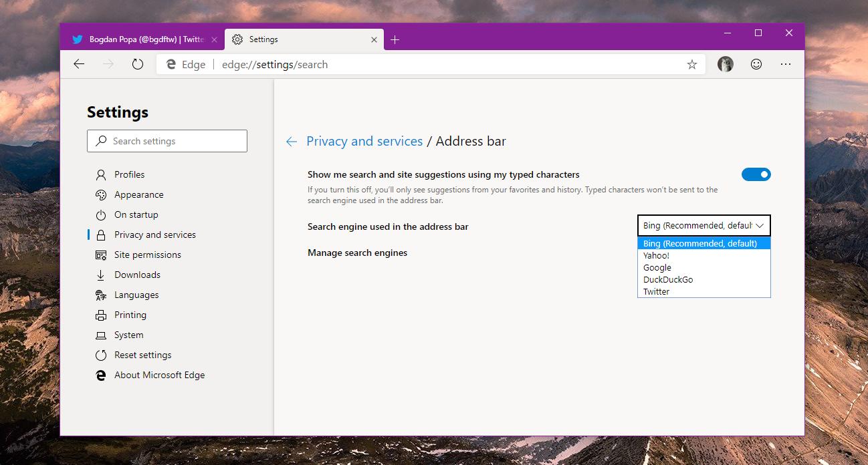Switch to the Bogdan Popa Twitter tab

pos(142,39)
